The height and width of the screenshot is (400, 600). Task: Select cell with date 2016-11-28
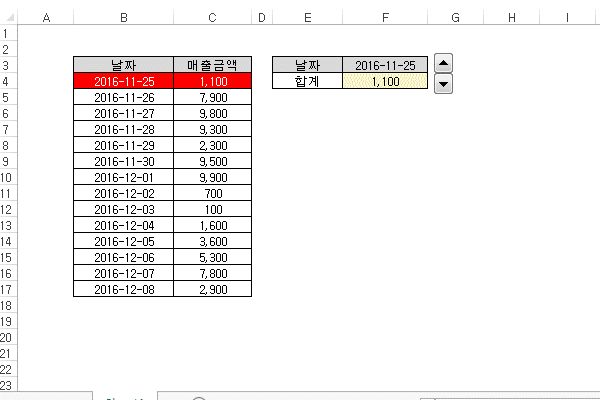click(x=124, y=129)
